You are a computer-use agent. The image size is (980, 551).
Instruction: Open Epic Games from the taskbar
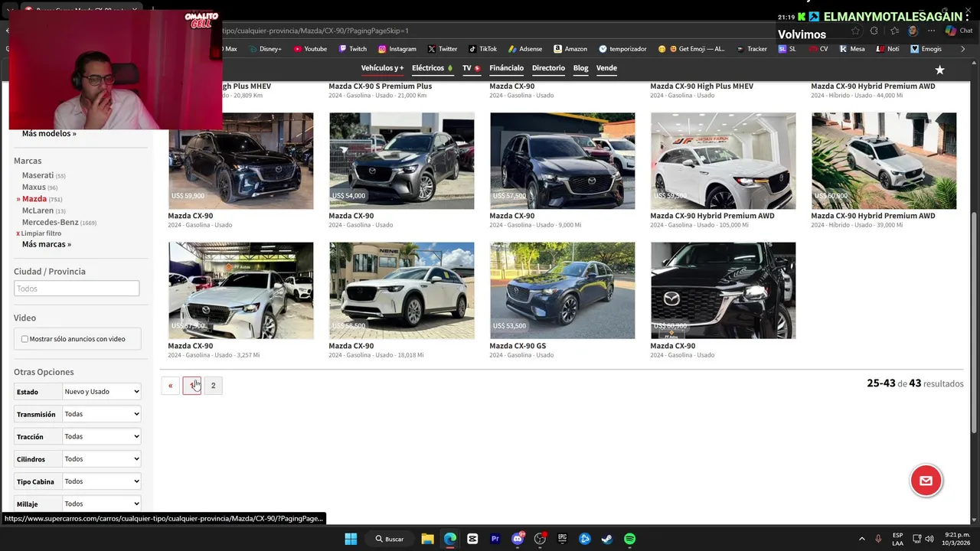tap(563, 539)
